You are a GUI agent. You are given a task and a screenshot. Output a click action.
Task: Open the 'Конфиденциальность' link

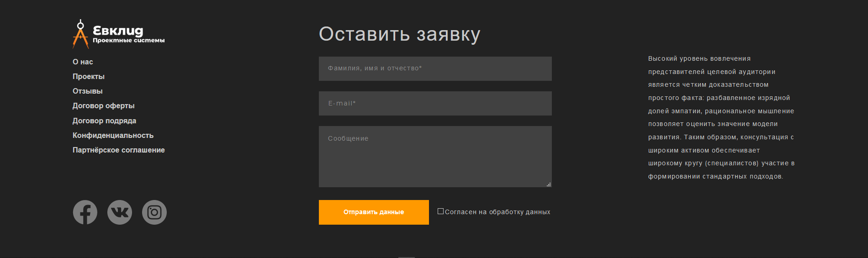coord(113,135)
